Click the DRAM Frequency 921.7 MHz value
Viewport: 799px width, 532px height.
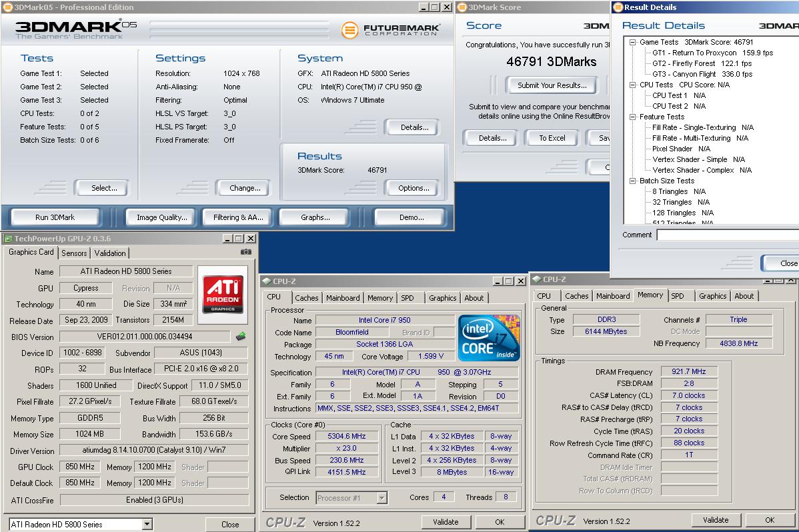689,371
